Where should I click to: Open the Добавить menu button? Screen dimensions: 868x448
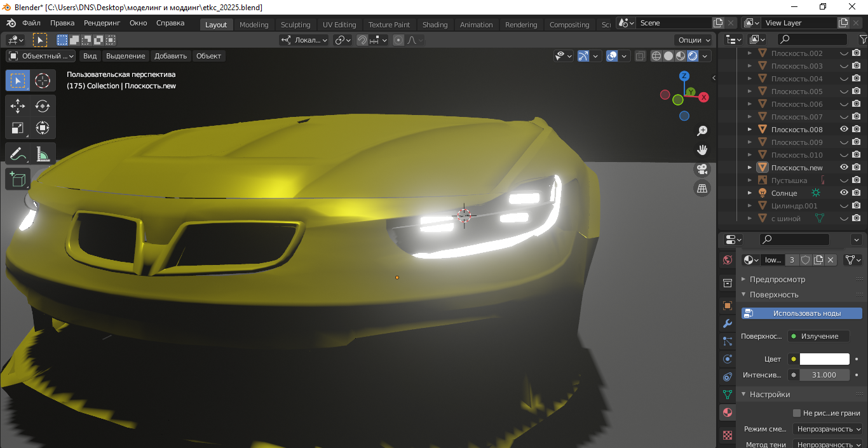pos(170,56)
